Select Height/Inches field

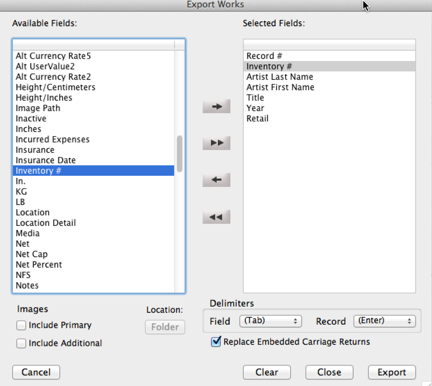93,98
